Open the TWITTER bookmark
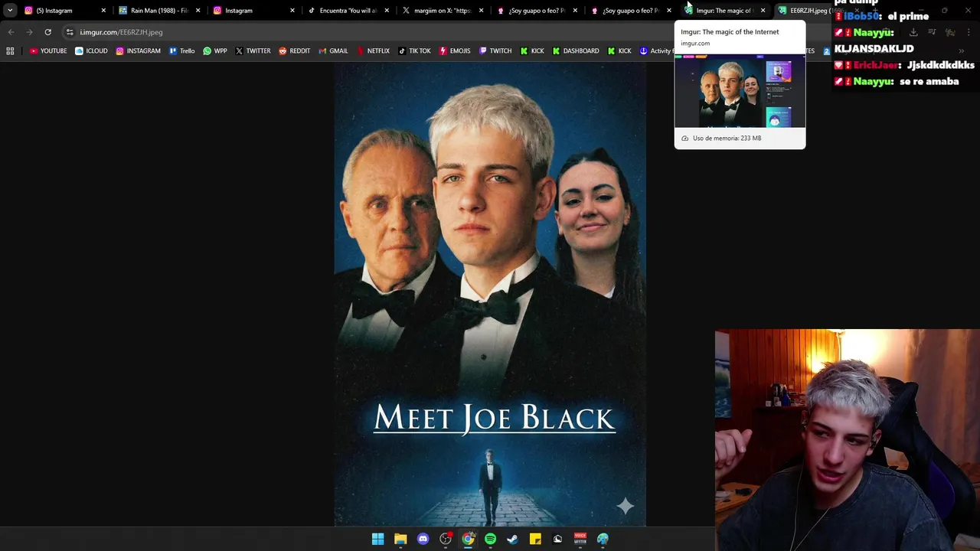 point(253,51)
